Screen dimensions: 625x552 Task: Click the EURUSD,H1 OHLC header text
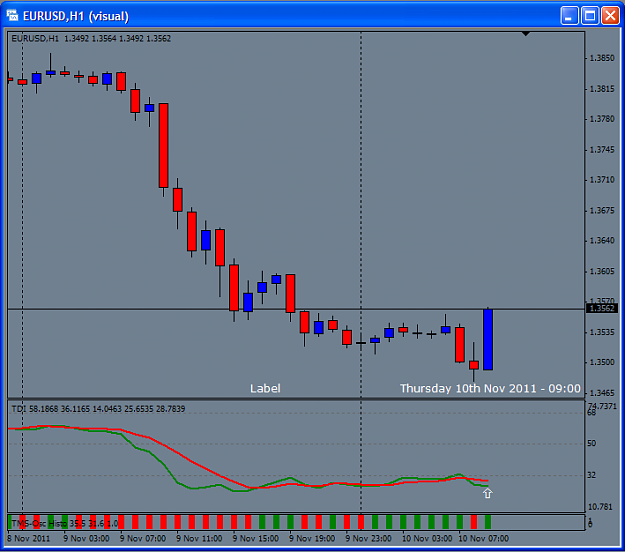tap(91, 39)
